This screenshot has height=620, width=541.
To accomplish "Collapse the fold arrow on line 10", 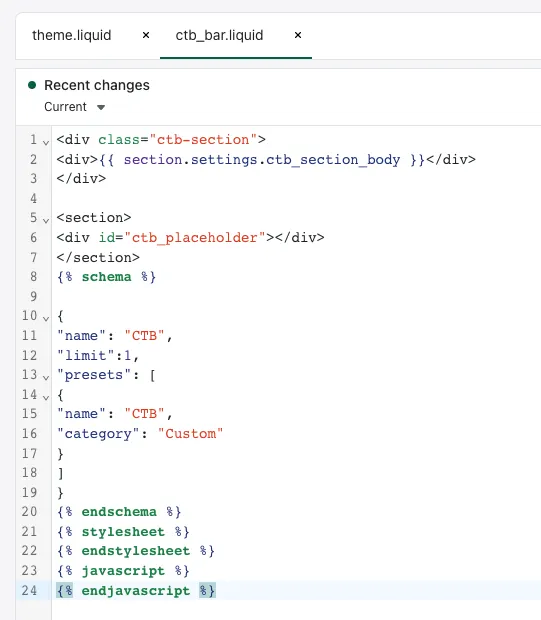I will click(x=46, y=318).
